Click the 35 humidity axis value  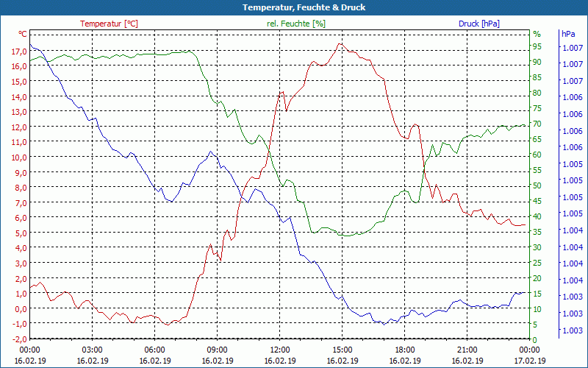(537, 232)
